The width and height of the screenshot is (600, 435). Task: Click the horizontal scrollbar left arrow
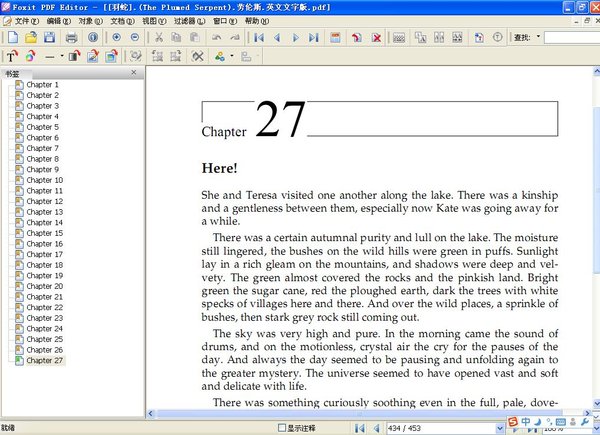[x=150, y=414]
